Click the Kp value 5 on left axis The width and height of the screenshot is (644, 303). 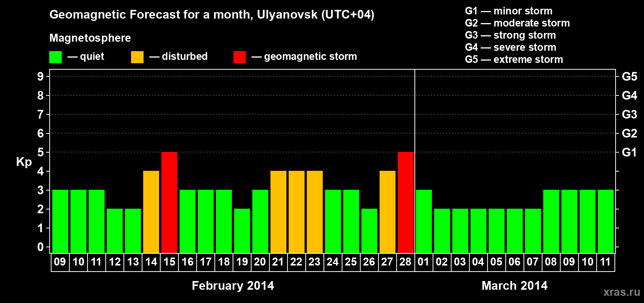pyautogui.click(x=41, y=152)
